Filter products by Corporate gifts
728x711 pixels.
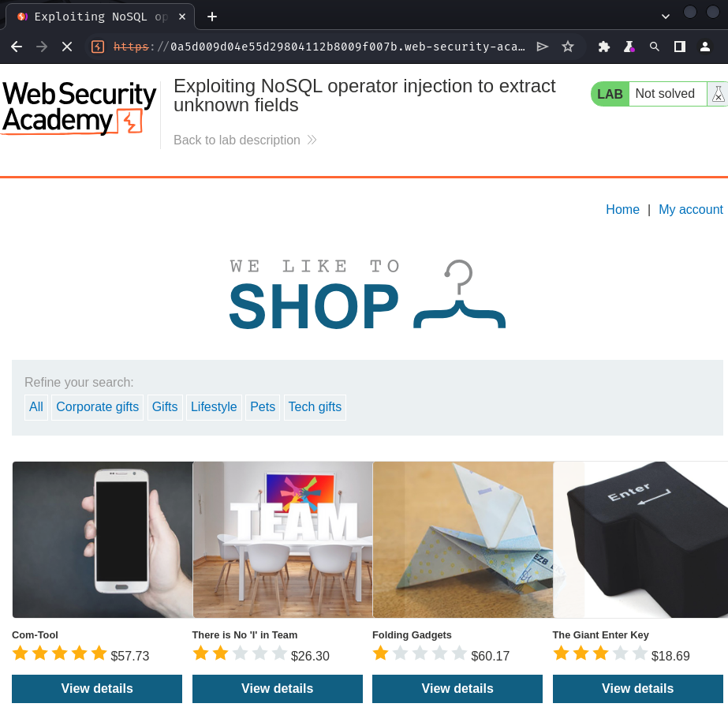point(98,407)
